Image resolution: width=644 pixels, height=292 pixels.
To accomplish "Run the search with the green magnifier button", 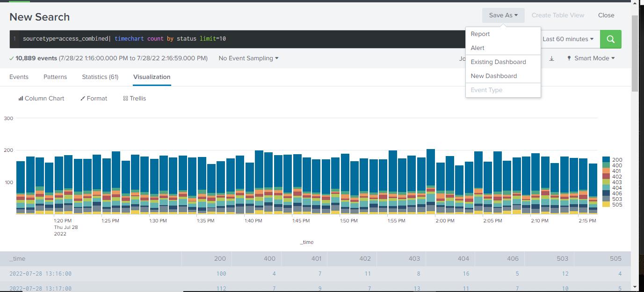I will pos(610,39).
